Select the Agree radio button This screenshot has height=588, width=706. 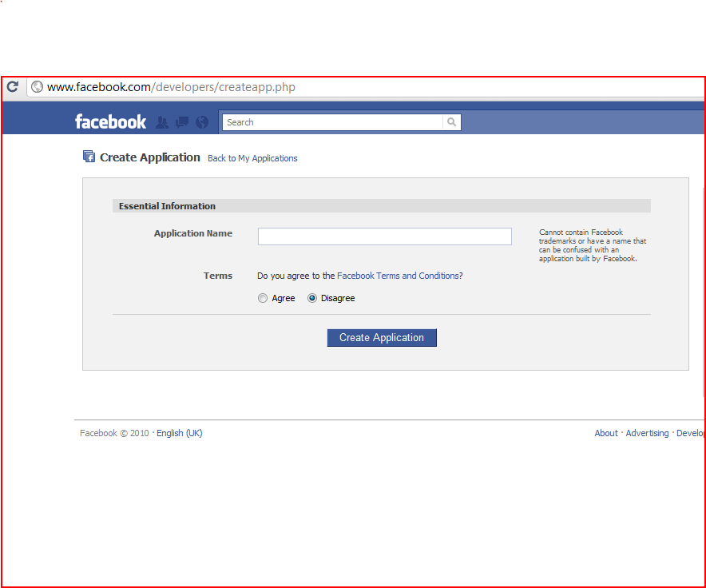pyautogui.click(x=263, y=298)
